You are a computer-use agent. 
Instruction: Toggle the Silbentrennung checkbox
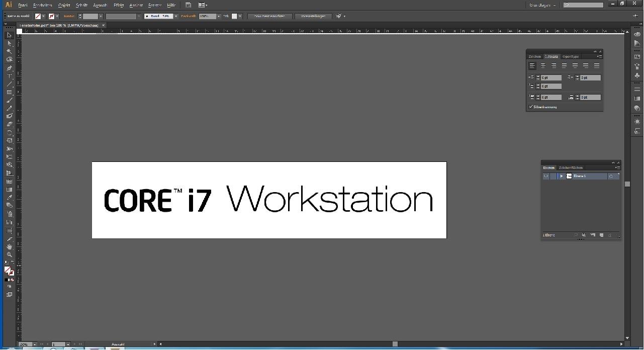tap(531, 107)
